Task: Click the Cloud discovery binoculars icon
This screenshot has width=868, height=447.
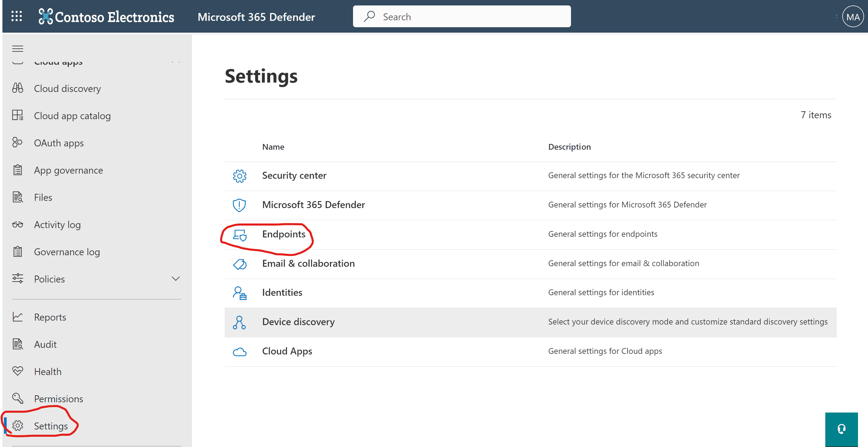Action: pyautogui.click(x=18, y=88)
